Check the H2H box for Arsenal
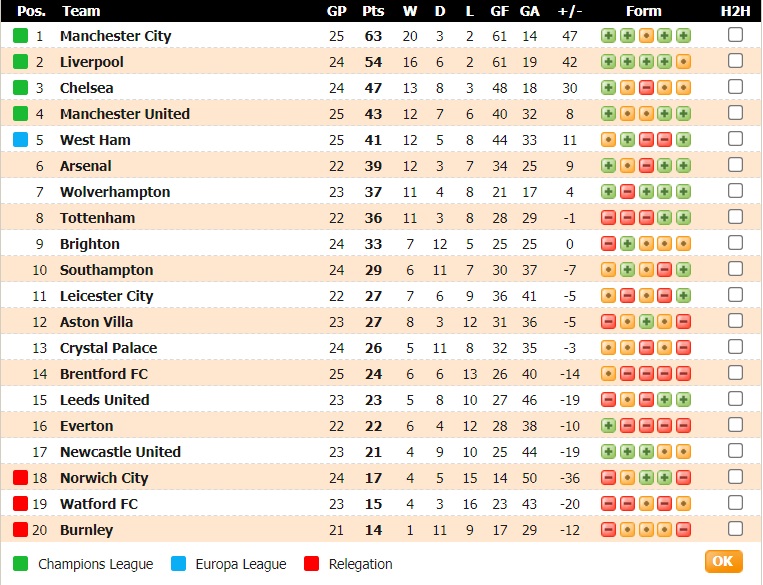The height and width of the screenshot is (585, 763). pyautogui.click(x=735, y=165)
